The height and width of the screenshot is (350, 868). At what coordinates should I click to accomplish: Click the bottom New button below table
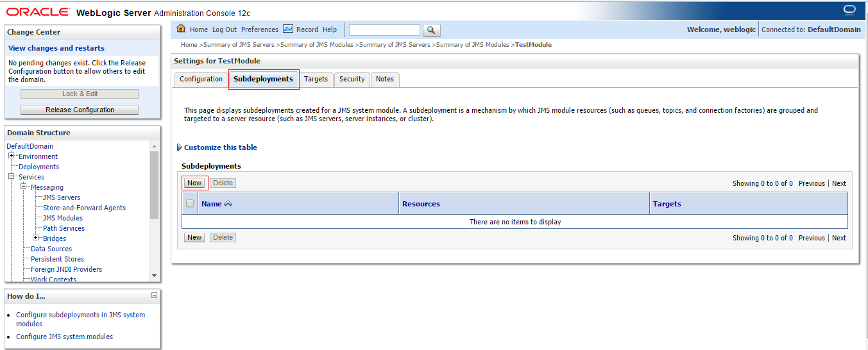tap(194, 237)
